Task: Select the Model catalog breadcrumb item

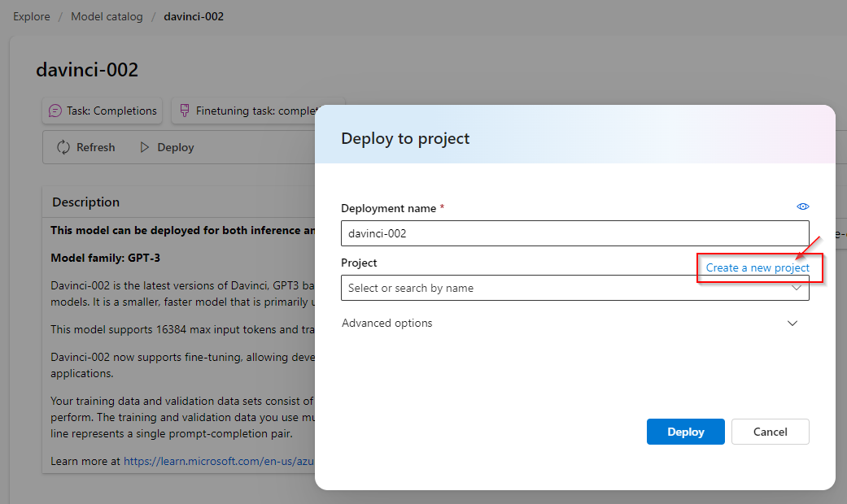Action: [x=107, y=15]
